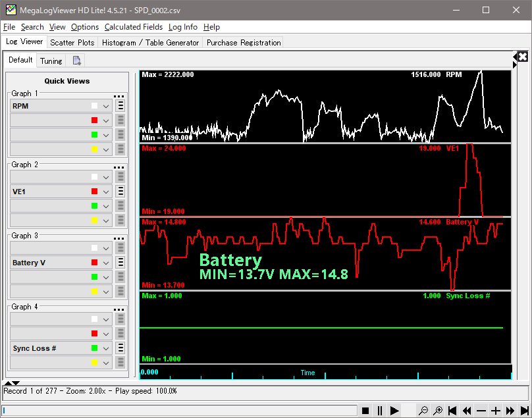The width and height of the screenshot is (532, 418).
Task: Open Graph 1 options ellipsis
Action: [x=119, y=96]
